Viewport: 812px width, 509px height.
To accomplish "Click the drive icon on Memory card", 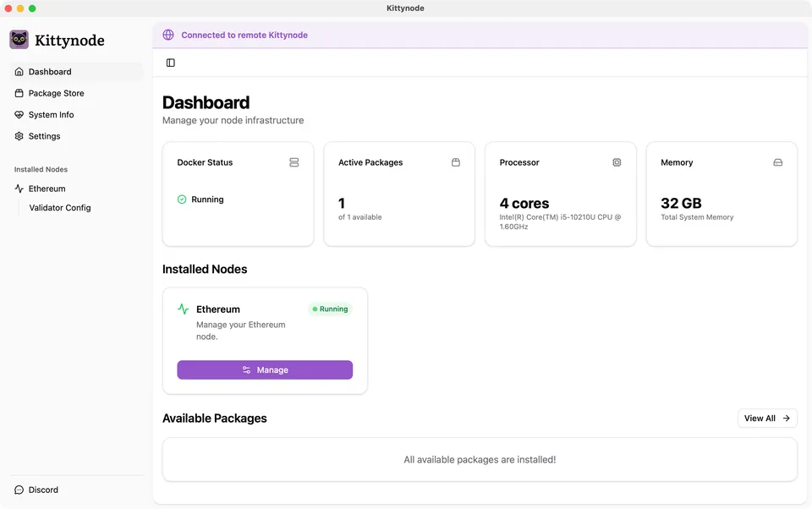I will [777, 162].
